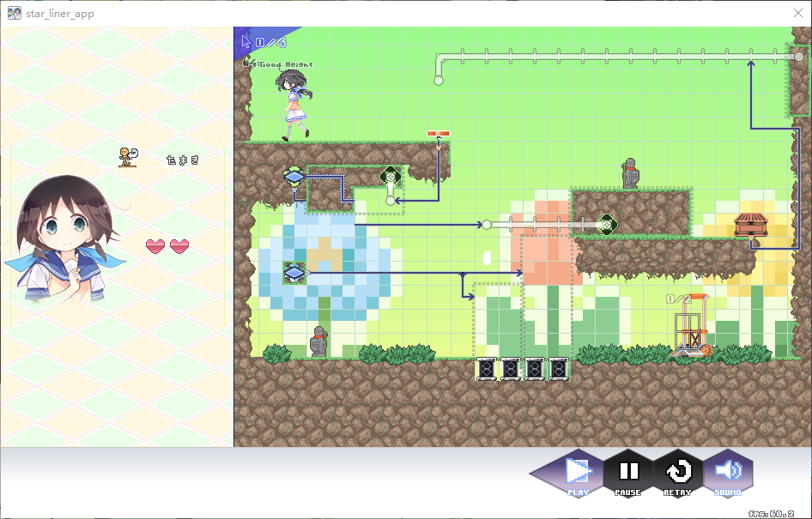Toggle the SOUND button
The height and width of the screenshot is (519, 812).
[728, 474]
